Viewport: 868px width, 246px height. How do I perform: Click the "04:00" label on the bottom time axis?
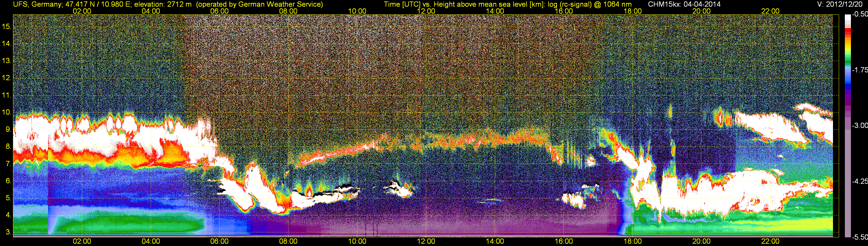tap(151, 242)
